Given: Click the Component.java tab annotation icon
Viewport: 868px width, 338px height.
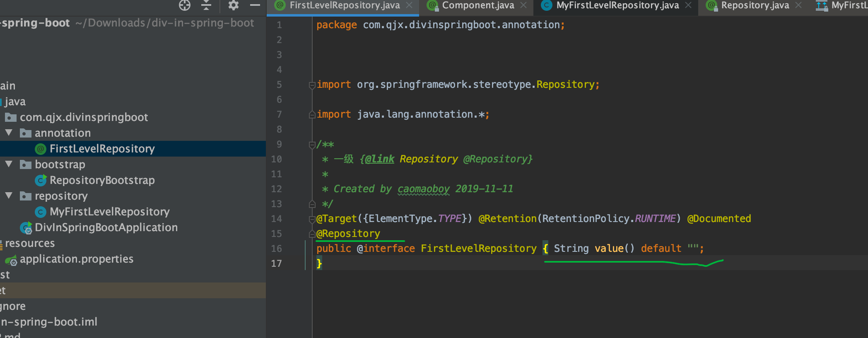Looking at the screenshot, I should tap(432, 5).
